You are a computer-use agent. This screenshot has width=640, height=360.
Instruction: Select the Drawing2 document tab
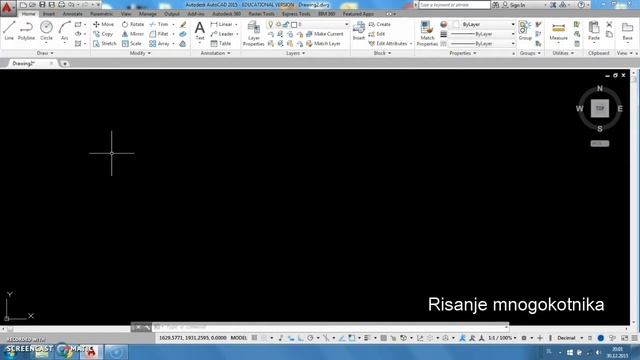(29, 64)
